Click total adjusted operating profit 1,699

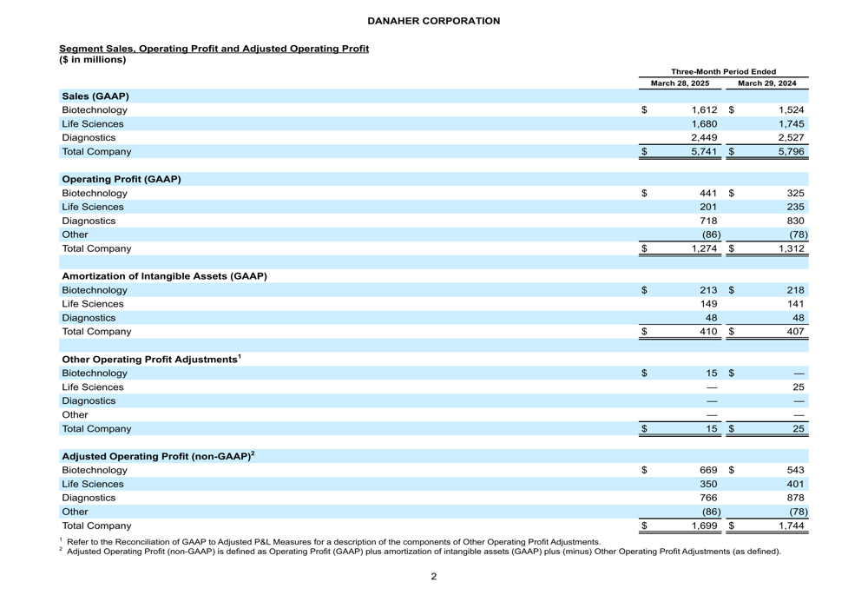pos(704,526)
